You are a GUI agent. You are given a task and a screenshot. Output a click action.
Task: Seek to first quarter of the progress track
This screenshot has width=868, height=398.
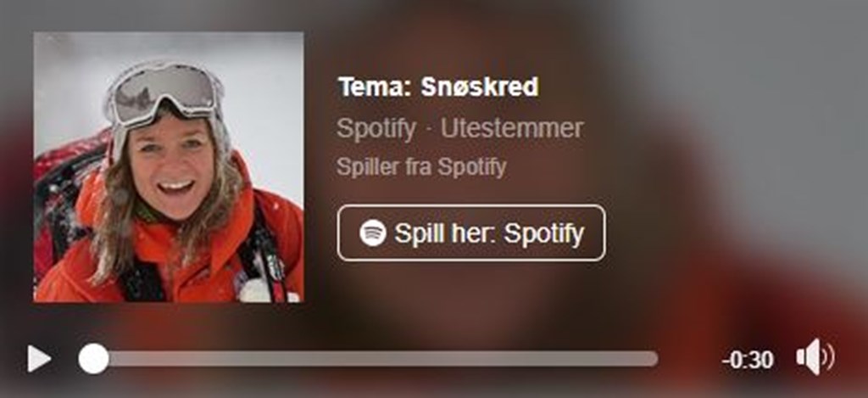[x=223, y=359]
